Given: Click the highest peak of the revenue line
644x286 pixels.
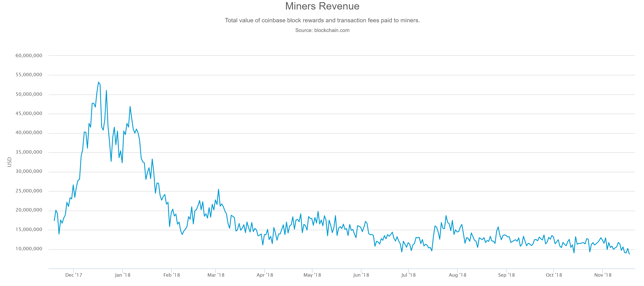Looking at the screenshot, I should coord(99,82).
